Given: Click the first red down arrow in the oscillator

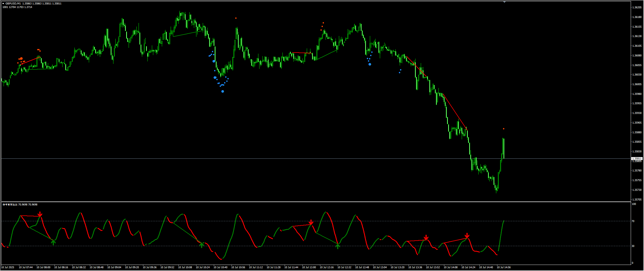Looking at the screenshot, I should coord(40,214).
